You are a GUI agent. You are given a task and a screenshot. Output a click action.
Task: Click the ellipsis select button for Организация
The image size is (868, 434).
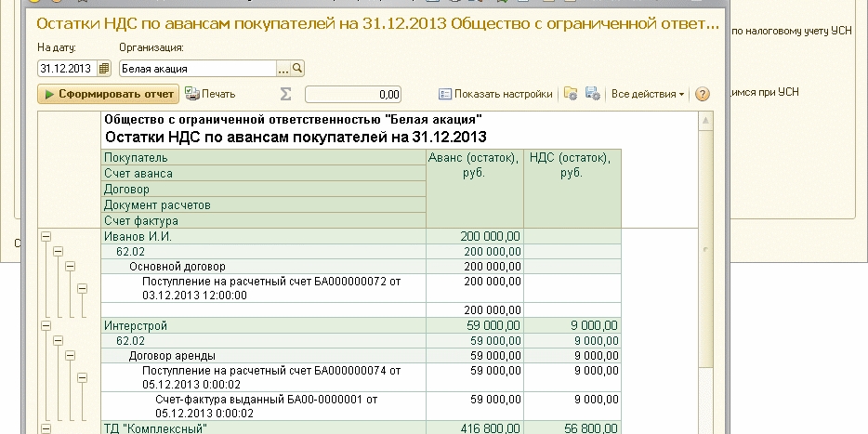pos(283,69)
